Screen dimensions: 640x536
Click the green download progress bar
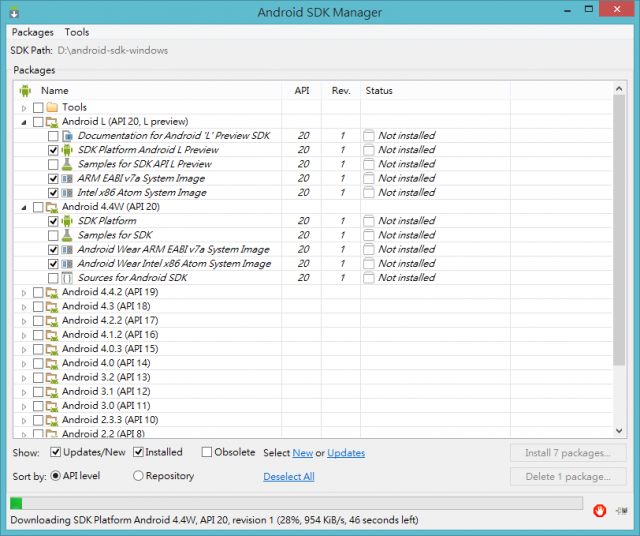coord(16,503)
